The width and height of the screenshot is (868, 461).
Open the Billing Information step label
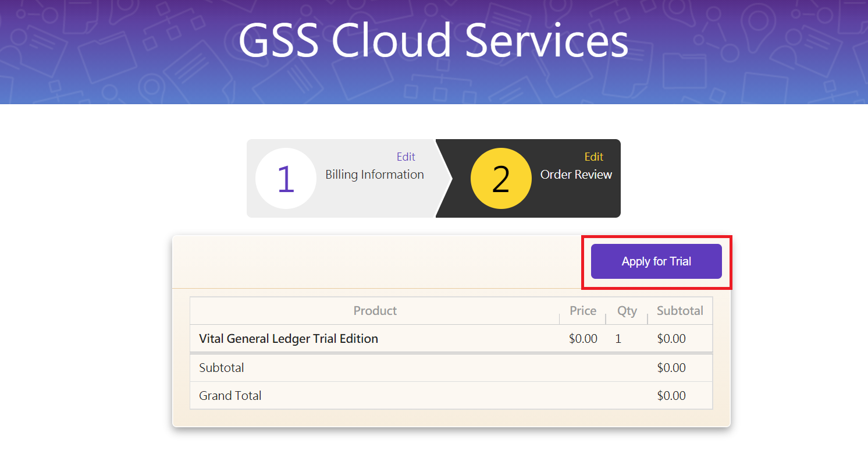pos(374,175)
